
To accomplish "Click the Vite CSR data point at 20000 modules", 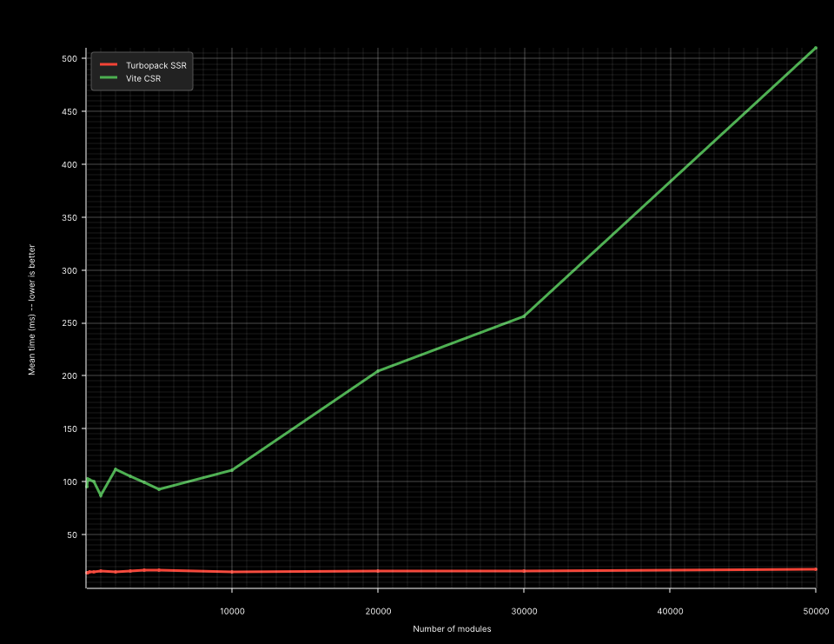I will click(x=378, y=371).
